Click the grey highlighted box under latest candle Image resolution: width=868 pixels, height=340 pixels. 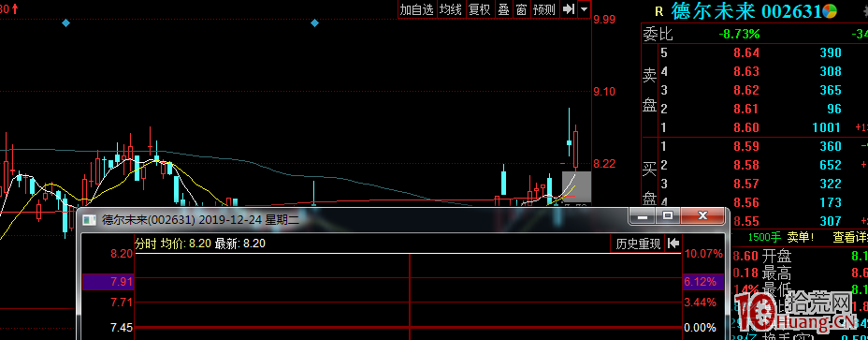(x=577, y=187)
